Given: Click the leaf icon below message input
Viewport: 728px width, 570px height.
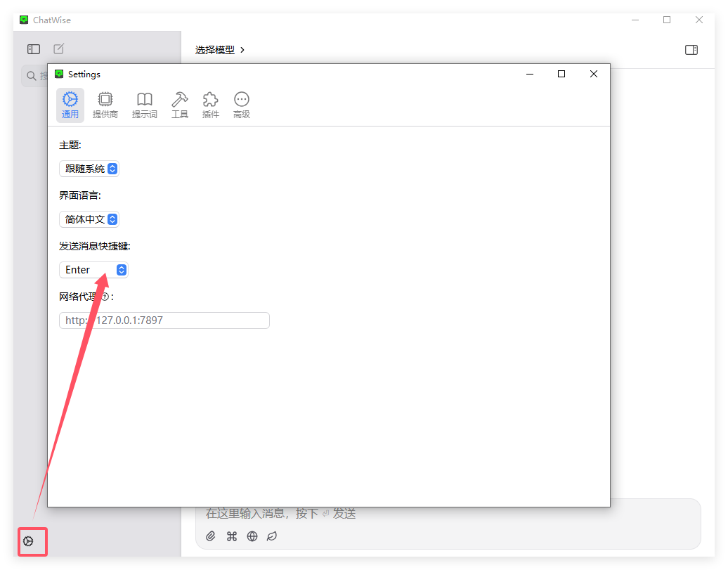Looking at the screenshot, I should pos(272,536).
